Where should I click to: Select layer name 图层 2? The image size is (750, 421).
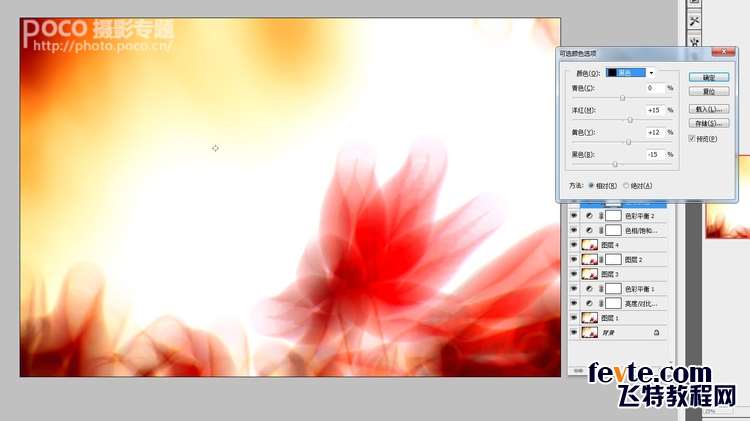coord(633,260)
